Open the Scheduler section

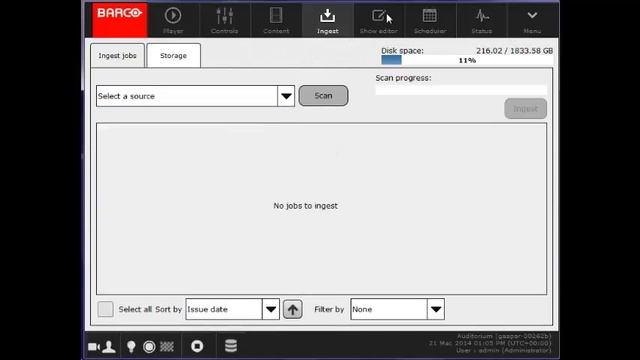coord(430,20)
